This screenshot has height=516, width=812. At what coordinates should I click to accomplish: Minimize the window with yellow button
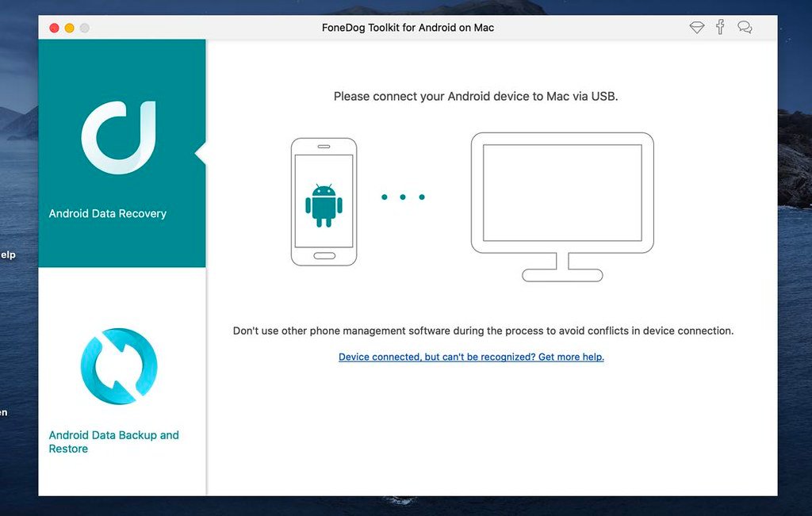(x=70, y=28)
